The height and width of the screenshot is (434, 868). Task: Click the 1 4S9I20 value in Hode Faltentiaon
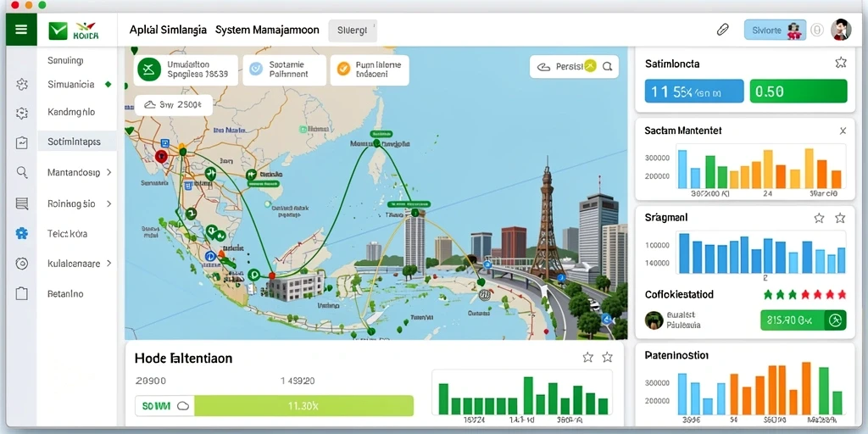[298, 381]
